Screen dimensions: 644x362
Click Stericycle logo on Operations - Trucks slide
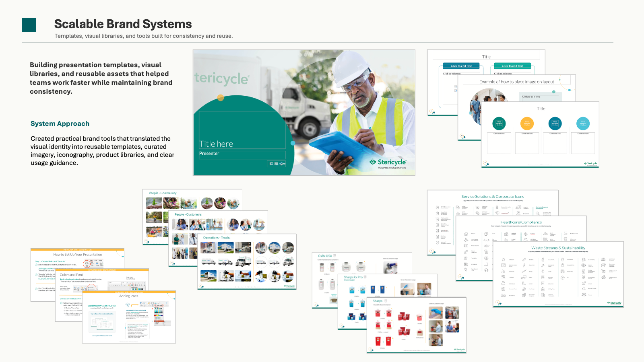point(289,286)
